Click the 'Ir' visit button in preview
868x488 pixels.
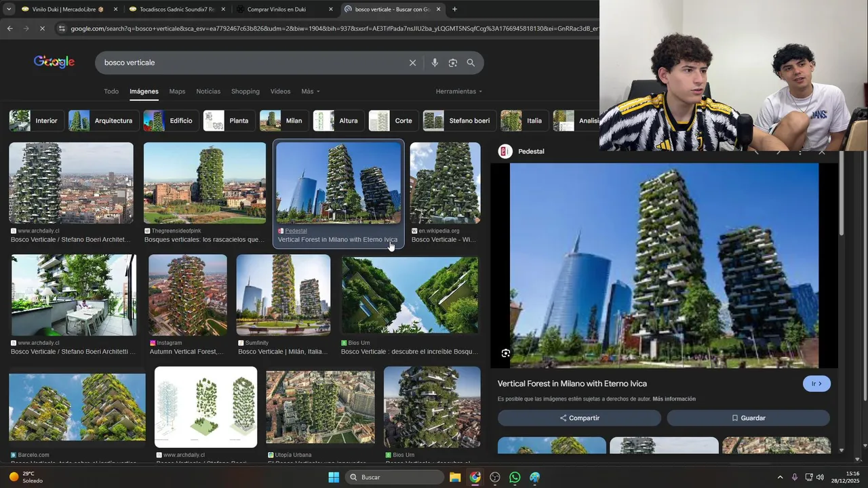(x=816, y=384)
